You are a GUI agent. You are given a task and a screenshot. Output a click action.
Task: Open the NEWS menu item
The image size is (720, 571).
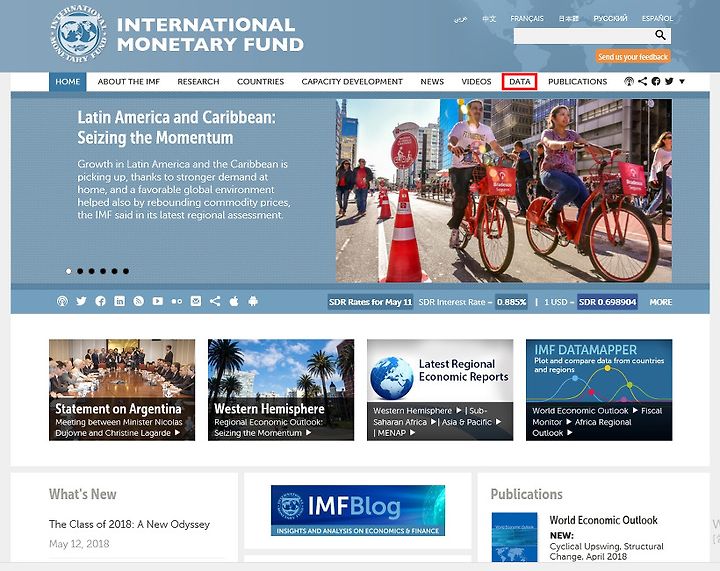[x=432, y=82]
